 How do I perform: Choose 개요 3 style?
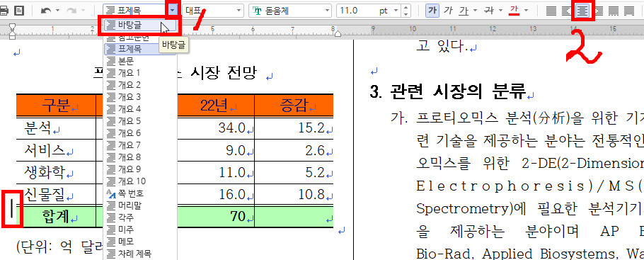click(x=139, y=97)
